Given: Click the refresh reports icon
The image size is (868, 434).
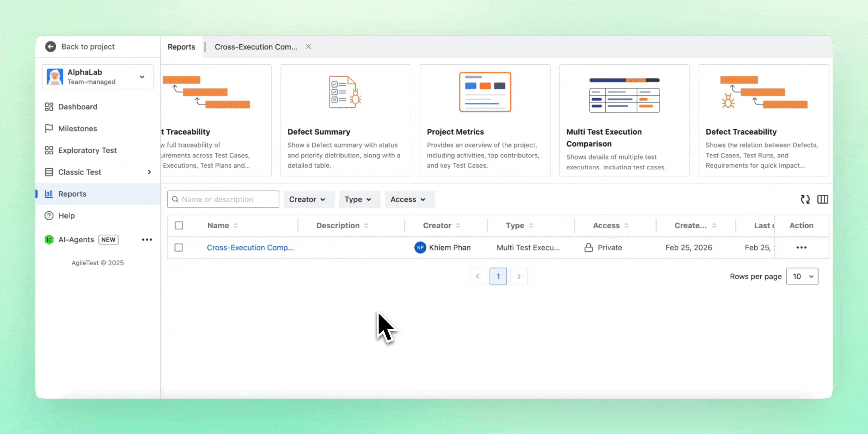Looking at the screenshot, I should coord(805,199).
